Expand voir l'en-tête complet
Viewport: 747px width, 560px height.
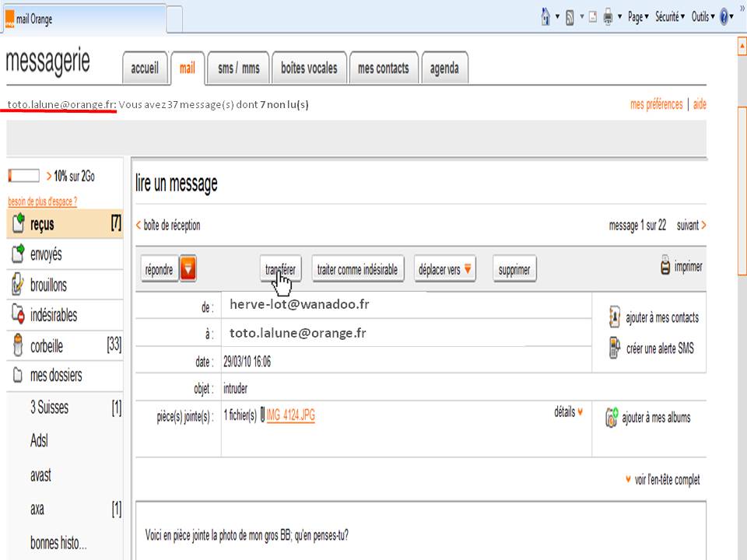coord(663,480)
